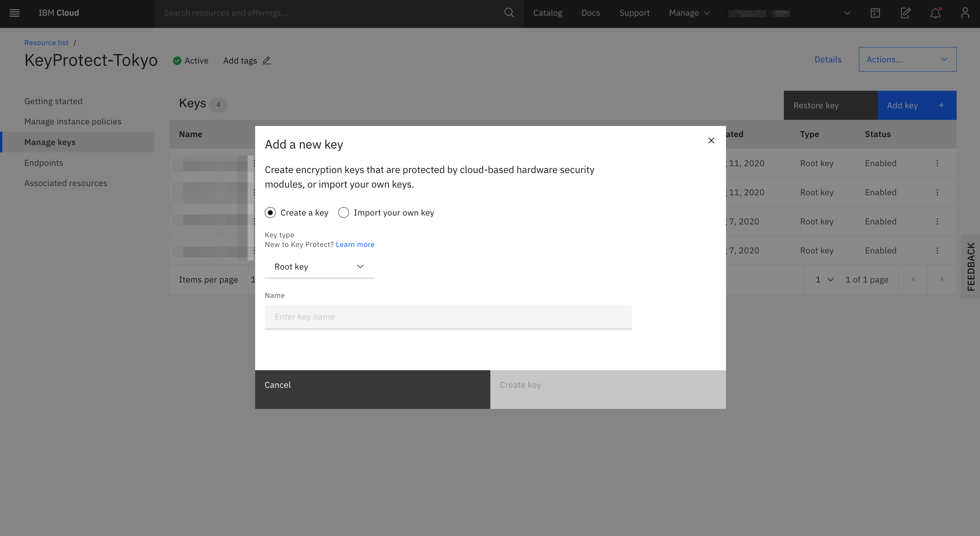Open the vertical FEEDBACK tab

pyautogui.click(x=970, y=267)
